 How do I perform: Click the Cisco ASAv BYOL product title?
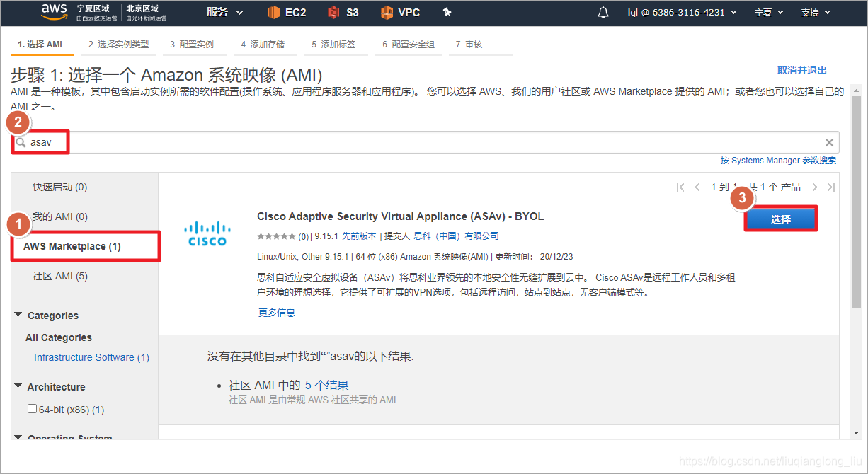click(x=401, y=216)
